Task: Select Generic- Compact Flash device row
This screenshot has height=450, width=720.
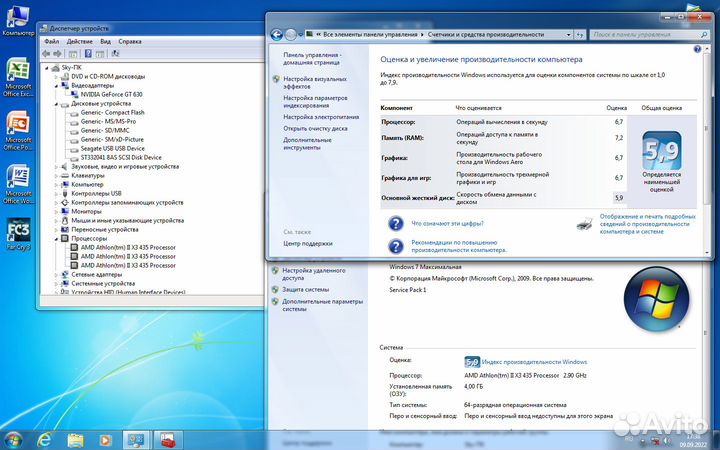Action: point(112,112)
